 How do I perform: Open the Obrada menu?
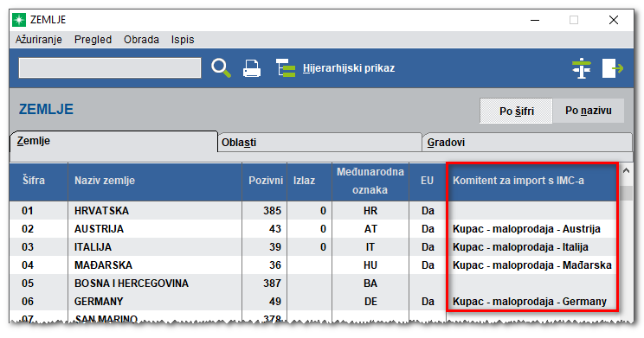(141, 40)
